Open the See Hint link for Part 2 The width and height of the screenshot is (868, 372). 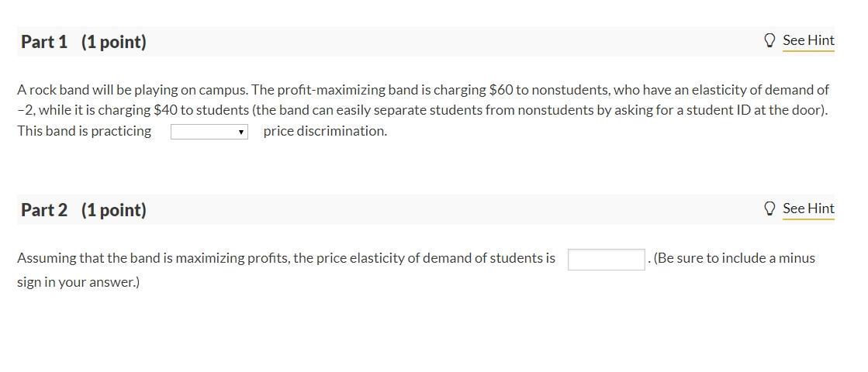[x=808, y=208]
